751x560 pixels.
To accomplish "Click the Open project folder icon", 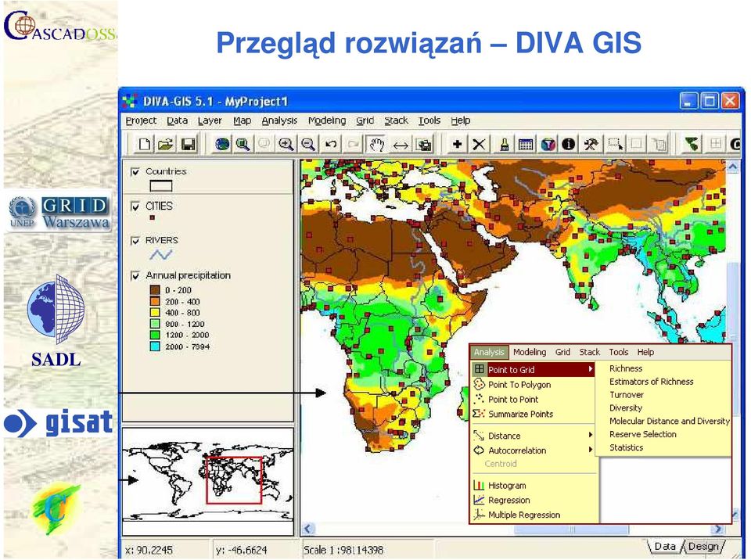I will coord(166,144).
